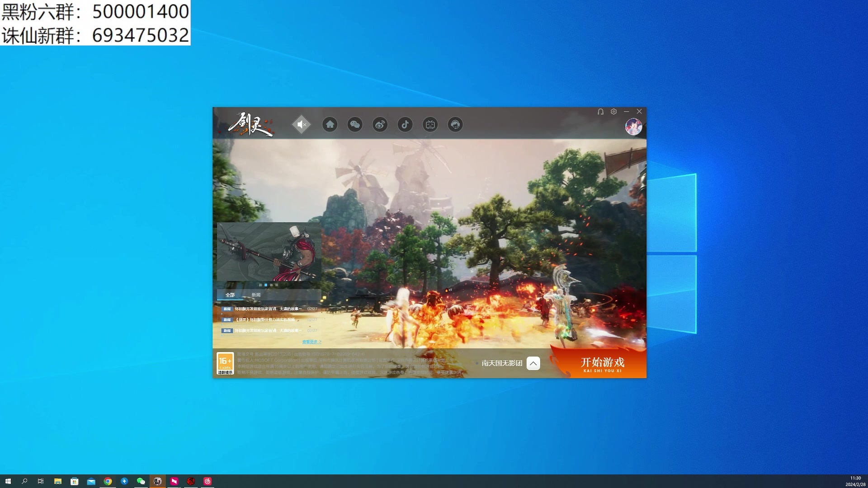Open the Mail app on the taskbar

tap(91, 481)
